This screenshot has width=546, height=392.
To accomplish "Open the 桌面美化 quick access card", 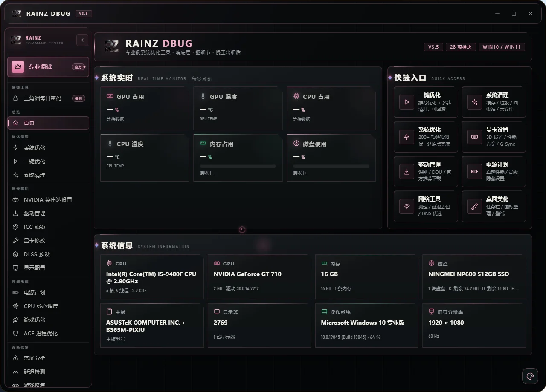I will coord(494,206).
